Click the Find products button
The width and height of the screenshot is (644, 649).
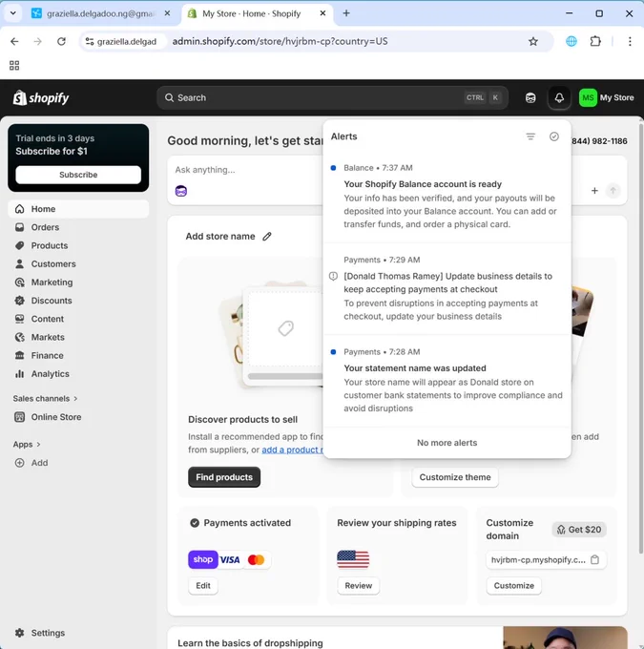[224, 477]
